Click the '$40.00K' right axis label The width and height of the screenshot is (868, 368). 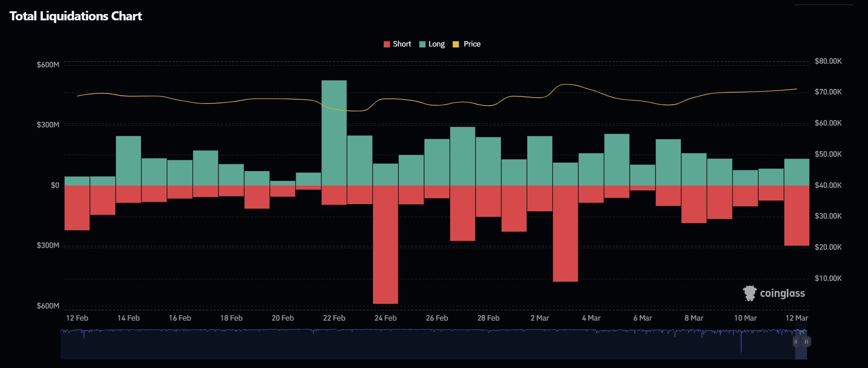point(828,185)
